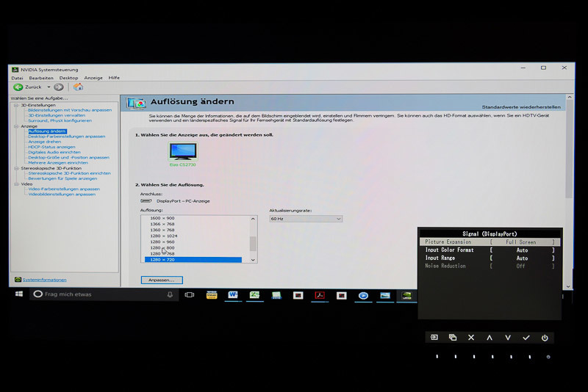Click the OSD down arrow icon

[x=508, y=338]
